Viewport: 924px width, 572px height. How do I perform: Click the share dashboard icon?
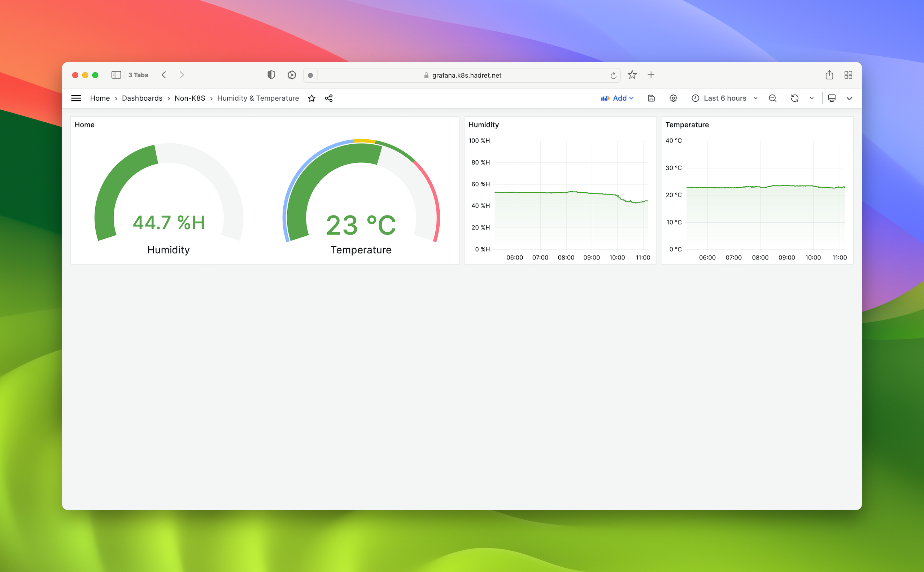coord(329,99)
